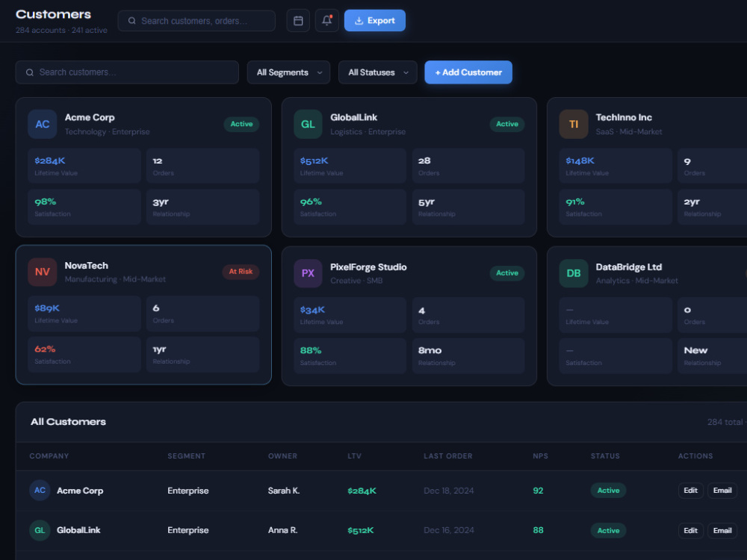Focus the Search customers filter field

pyautogui.click(x=127, y=72)
